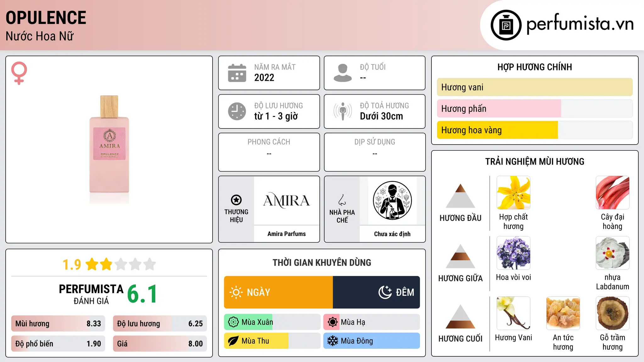Click the Độ lưu hương 6.25 score bar
The width and height of the screenshot is (644, 362).
[x=160, y=324]
